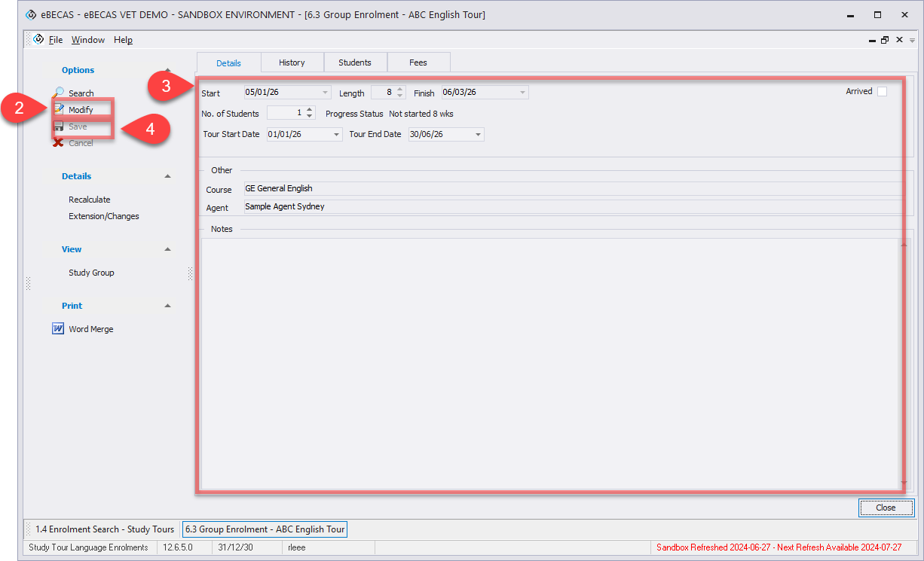Open the Tour Start Date dropdown

[336, 135]
